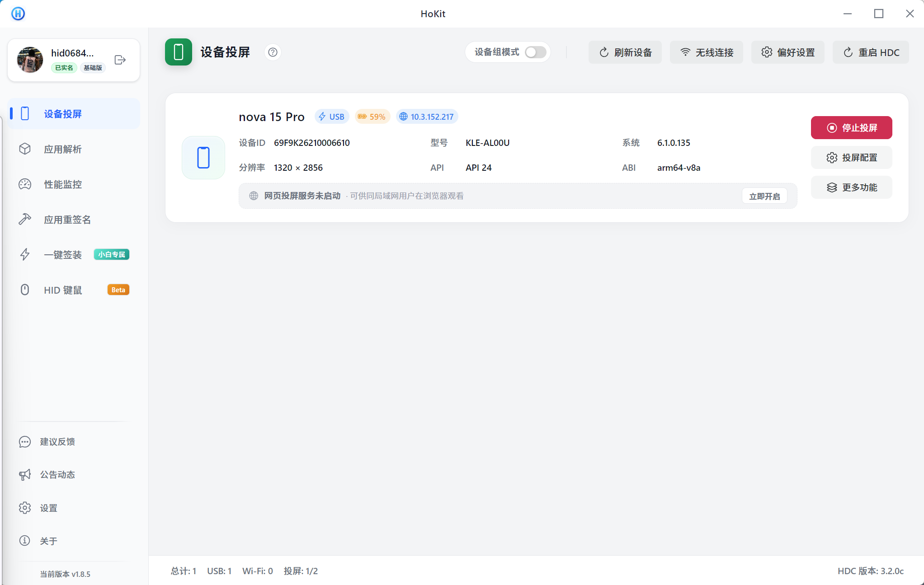Toggle 设备组模式 switch

[536, 52]
